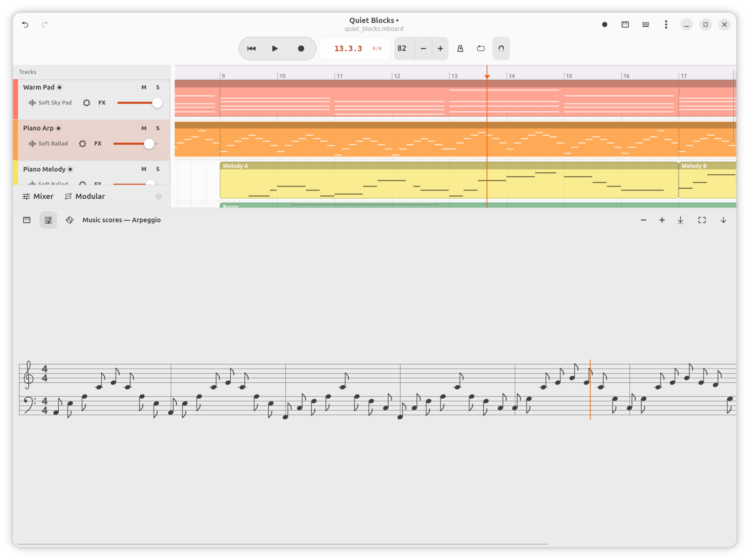The height and width of the screenshot is (560, 749).
Task: Solo the Piano Arp track
Action: 158,128
